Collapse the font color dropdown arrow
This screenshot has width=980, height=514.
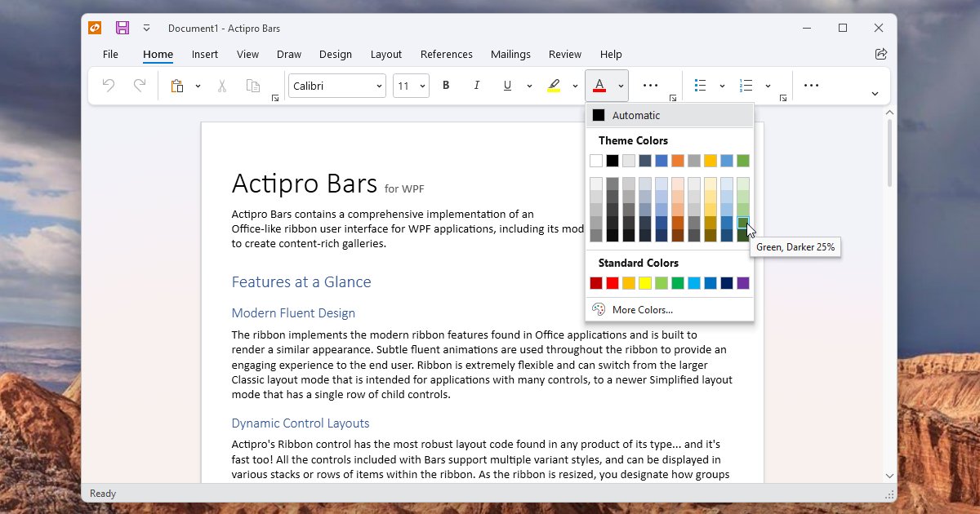point(621,86)
